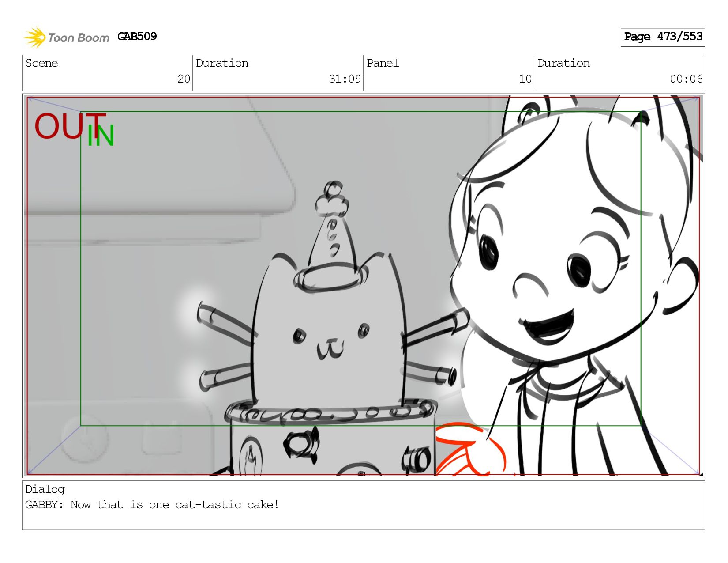Click the red OUT camera frame label

tap(70, 126)
